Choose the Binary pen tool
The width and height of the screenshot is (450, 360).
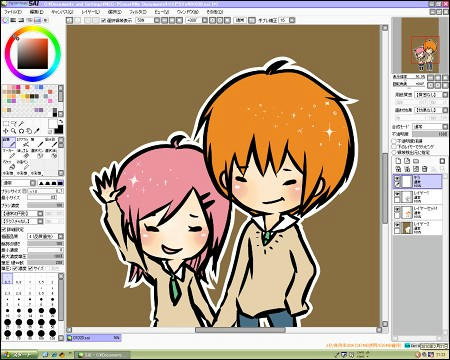pyautogui.click(x=23, y=164)
